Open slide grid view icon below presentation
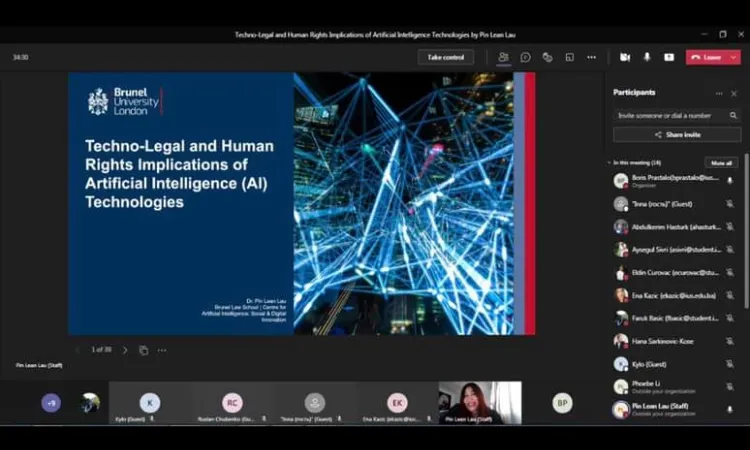Viewport: 750px width, 450px height. 144,350
